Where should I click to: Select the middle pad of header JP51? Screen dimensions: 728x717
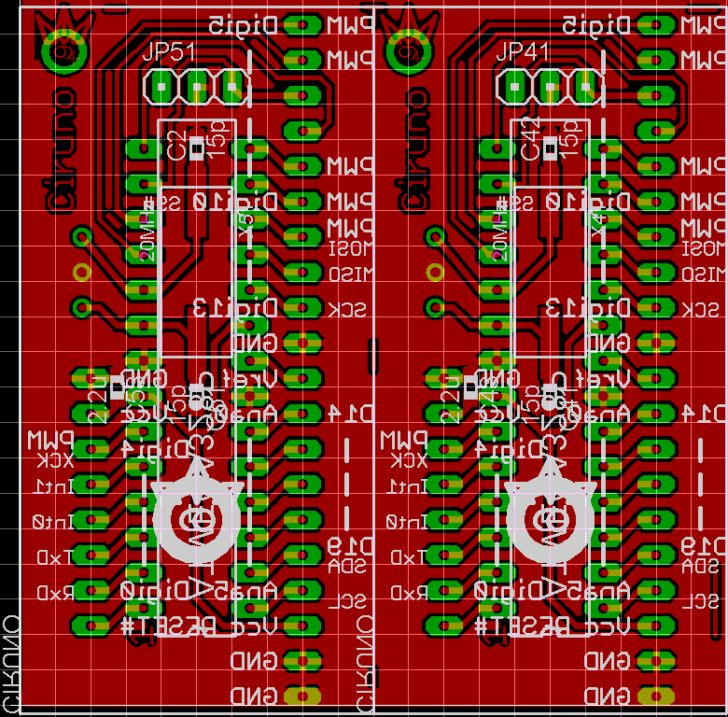(x=196, y=87)
